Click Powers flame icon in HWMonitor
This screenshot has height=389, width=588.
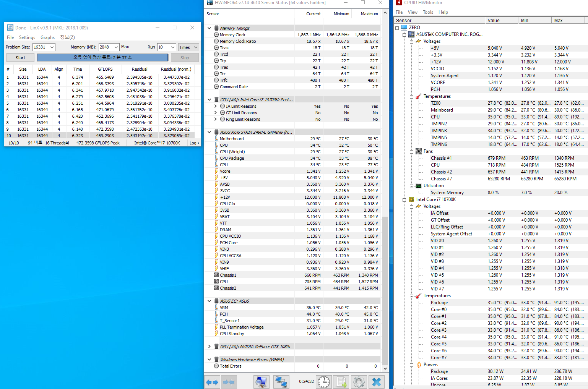click(419, 365)
